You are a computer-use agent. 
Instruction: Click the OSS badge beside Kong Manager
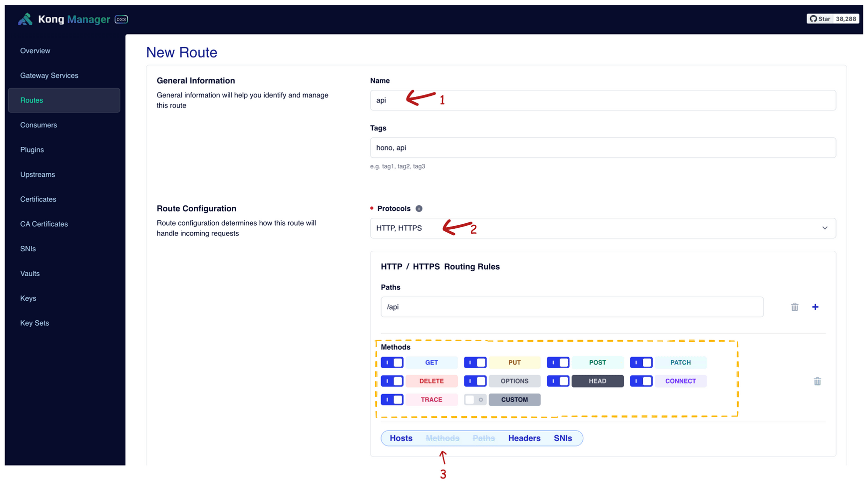[x=121, y=19]
